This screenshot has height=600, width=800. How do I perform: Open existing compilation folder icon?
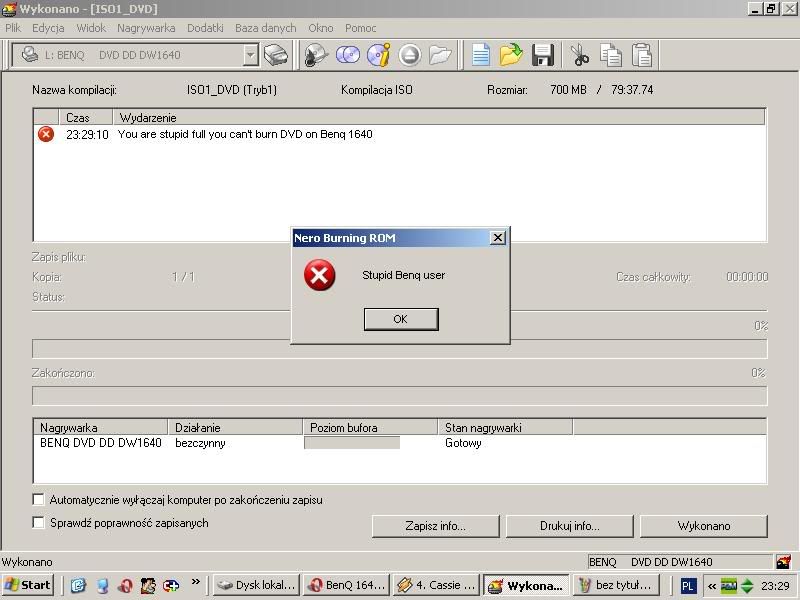[511, 55]
